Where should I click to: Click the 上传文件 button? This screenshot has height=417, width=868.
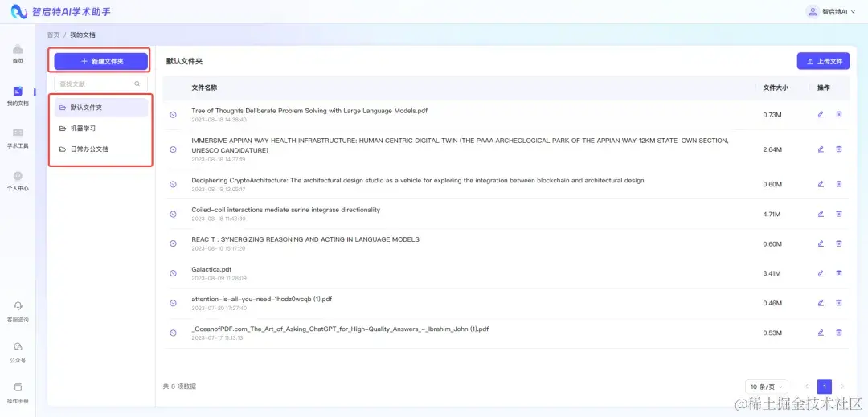click(x=823, y=61)
